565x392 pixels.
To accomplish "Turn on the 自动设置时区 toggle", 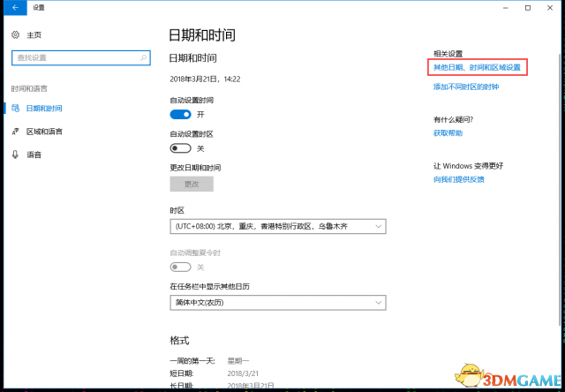I will coord(180,148).
